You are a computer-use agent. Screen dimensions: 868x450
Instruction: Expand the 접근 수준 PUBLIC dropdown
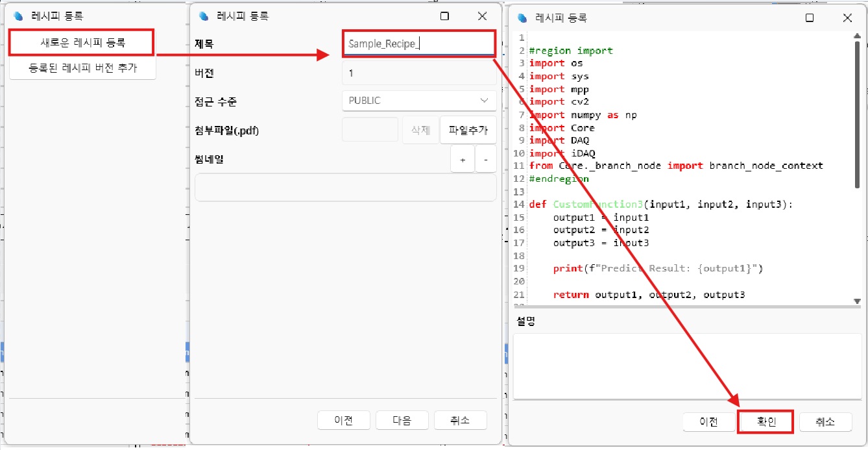point(418,101)
